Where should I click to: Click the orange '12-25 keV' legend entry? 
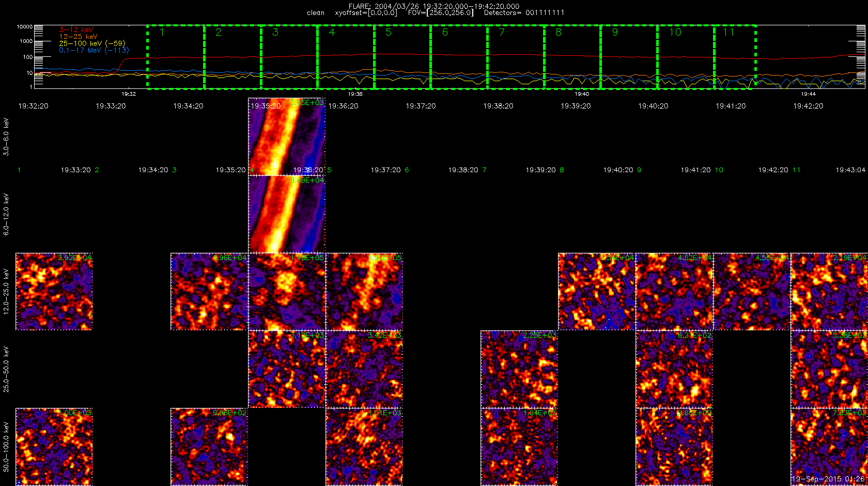78,37
